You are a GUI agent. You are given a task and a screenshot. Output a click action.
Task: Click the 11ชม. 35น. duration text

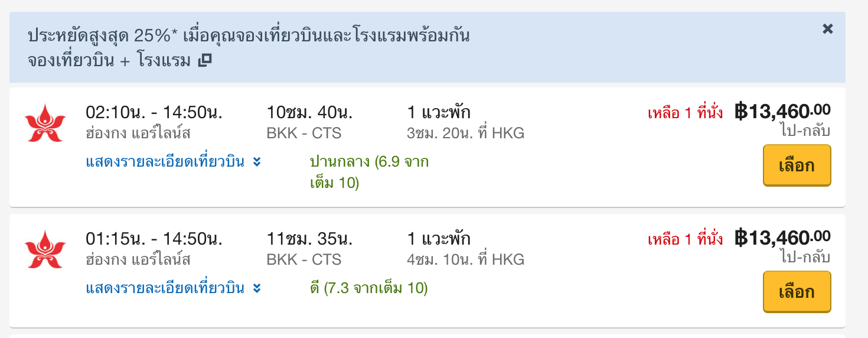(309, 239)
